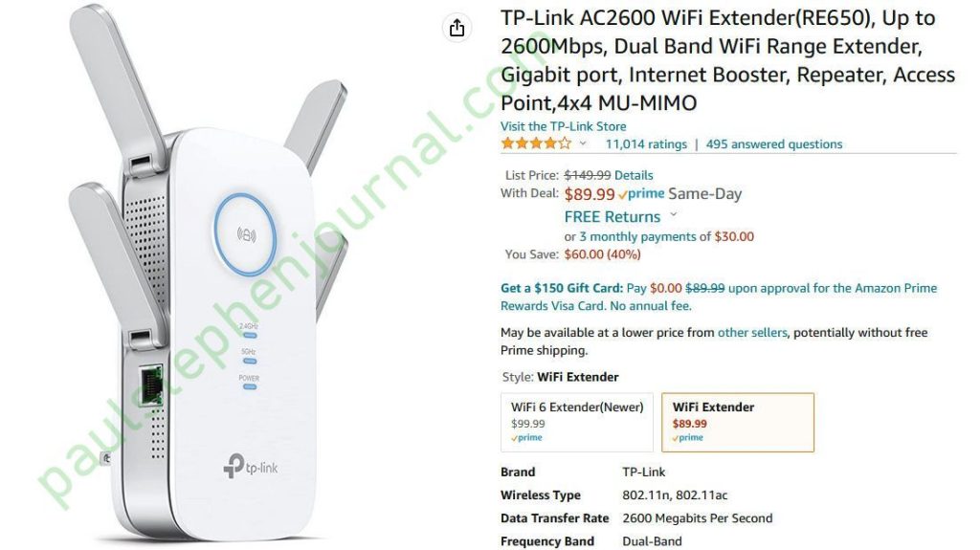Open the Visit the TP-Link Store link

[563, 126]
